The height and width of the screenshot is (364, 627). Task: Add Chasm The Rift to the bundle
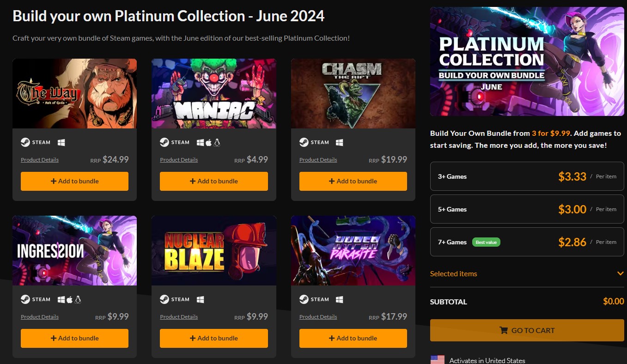(353, 181)
